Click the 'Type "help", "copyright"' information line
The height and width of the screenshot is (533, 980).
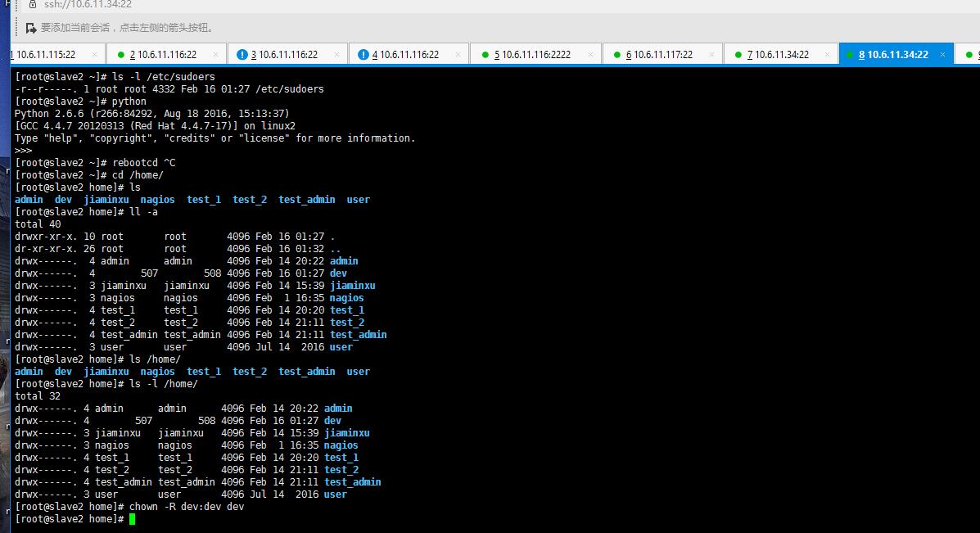pyautogui.click(x=215, y=138)
